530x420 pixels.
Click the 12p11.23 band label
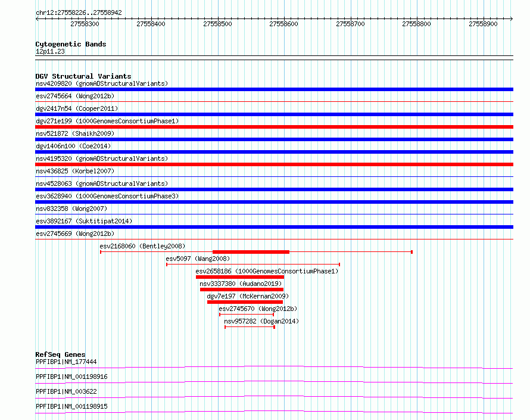coord(50,51)
